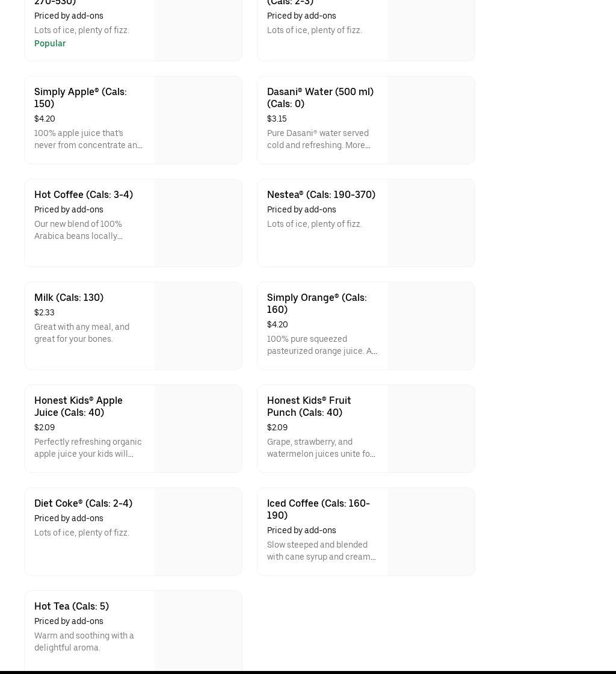This screenshot has width=616, height=674.
Task: Open the Simply Orange item title
Action: (x=316, y=303)
